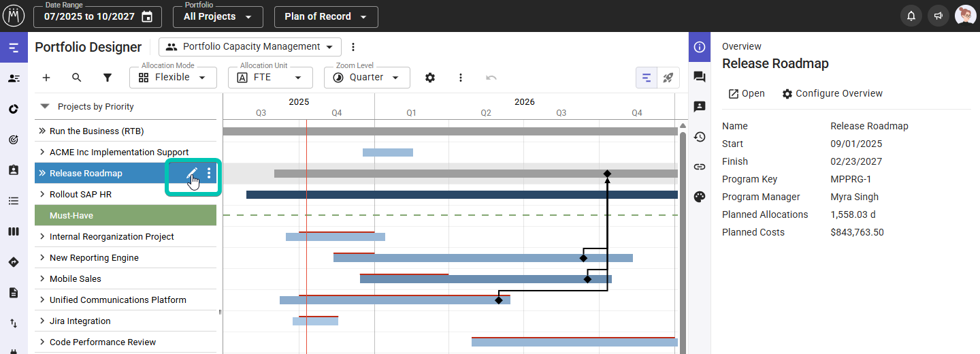Select the Gantt bars view toggle
This screenshot has width=980, height=354.
coord(647,78)
